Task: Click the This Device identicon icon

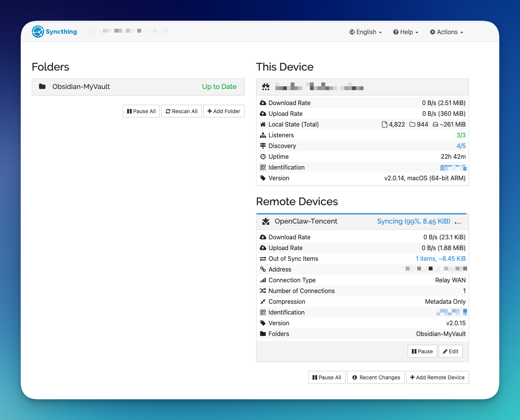Action: 266,87
